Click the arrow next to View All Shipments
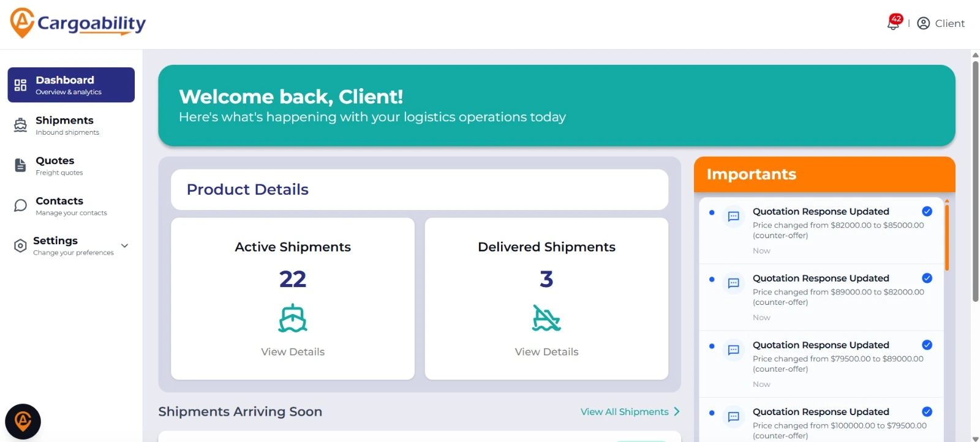The height and width of the screenshot is (442, 980). click(677, 411)
